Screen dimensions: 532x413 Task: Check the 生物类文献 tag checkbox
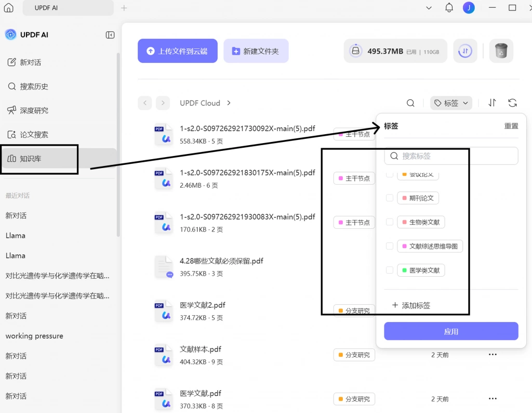click(390, 222)
